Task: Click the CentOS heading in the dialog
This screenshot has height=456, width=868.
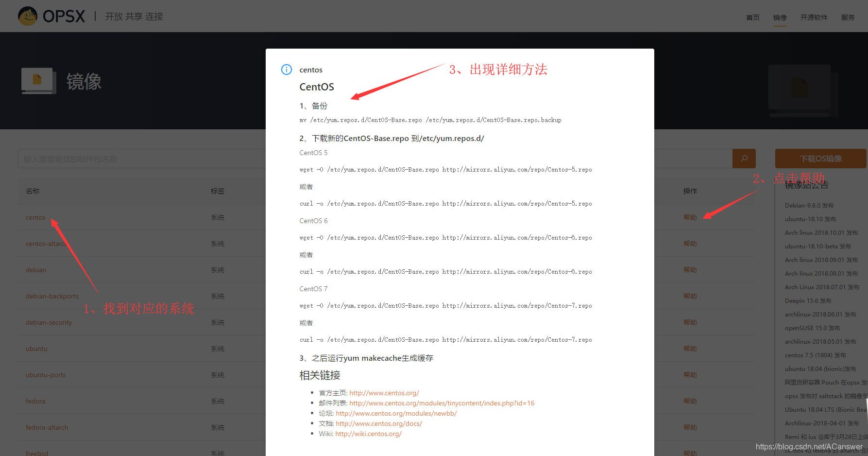Action: click(317, 87)
